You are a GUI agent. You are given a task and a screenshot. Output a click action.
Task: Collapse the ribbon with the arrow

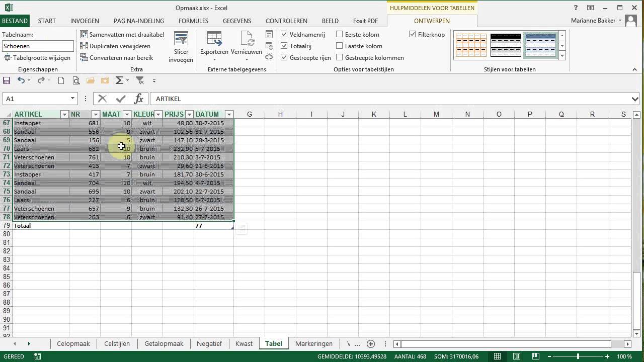point(635,69)
